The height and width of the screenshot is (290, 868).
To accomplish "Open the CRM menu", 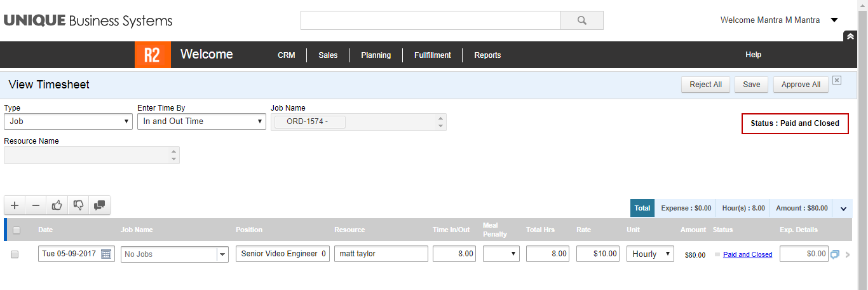I will [287, 55].
